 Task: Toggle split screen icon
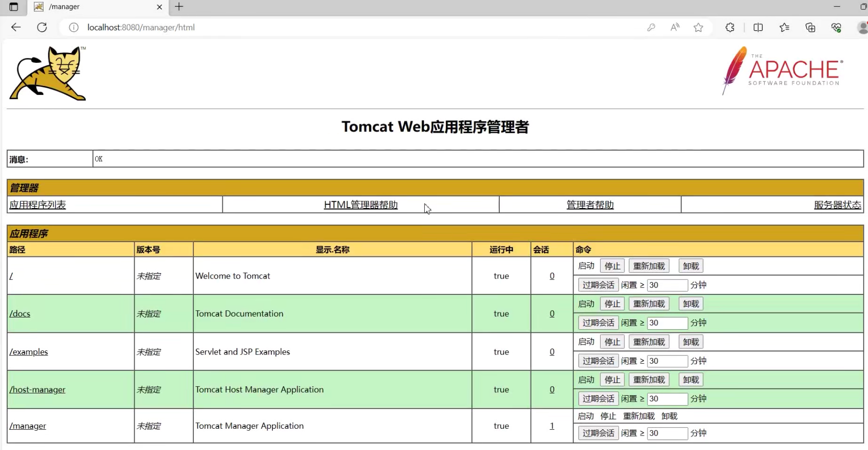pos(758,28)
